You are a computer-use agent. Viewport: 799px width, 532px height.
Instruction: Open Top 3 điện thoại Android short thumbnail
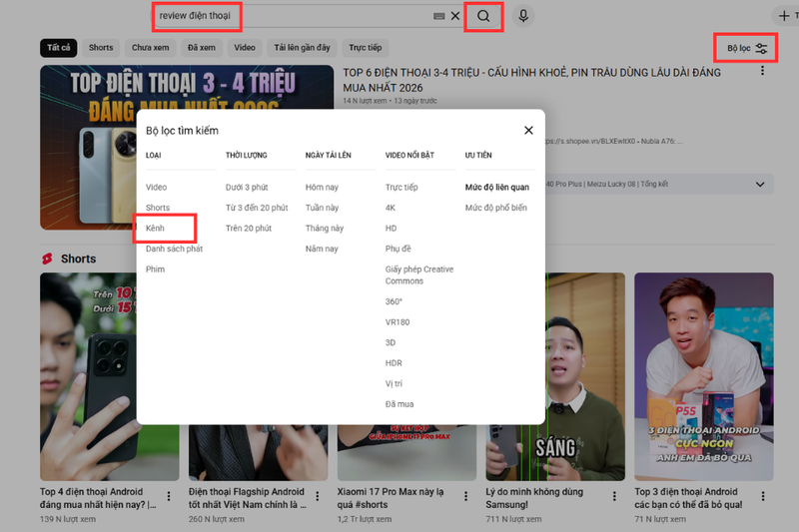(704, 376)
